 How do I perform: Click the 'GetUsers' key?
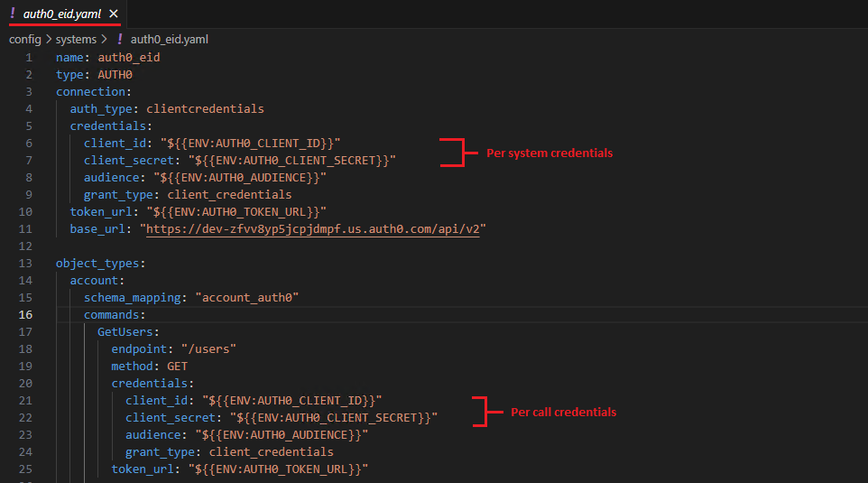pyautogui.click(x=125, y=332)
